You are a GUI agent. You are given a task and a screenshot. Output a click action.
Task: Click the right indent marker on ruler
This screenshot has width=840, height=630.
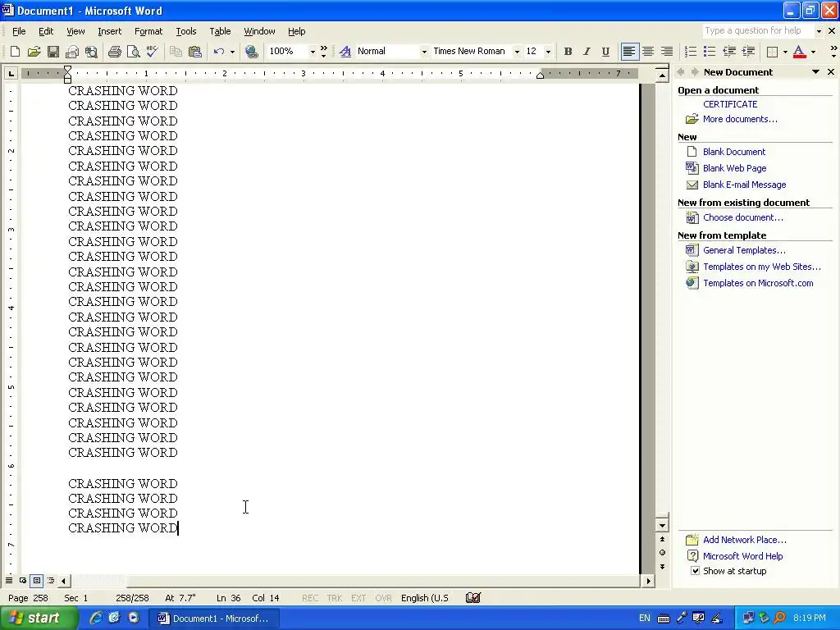pos(540,75)
